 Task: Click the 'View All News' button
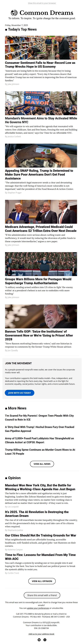coord(42,464)
